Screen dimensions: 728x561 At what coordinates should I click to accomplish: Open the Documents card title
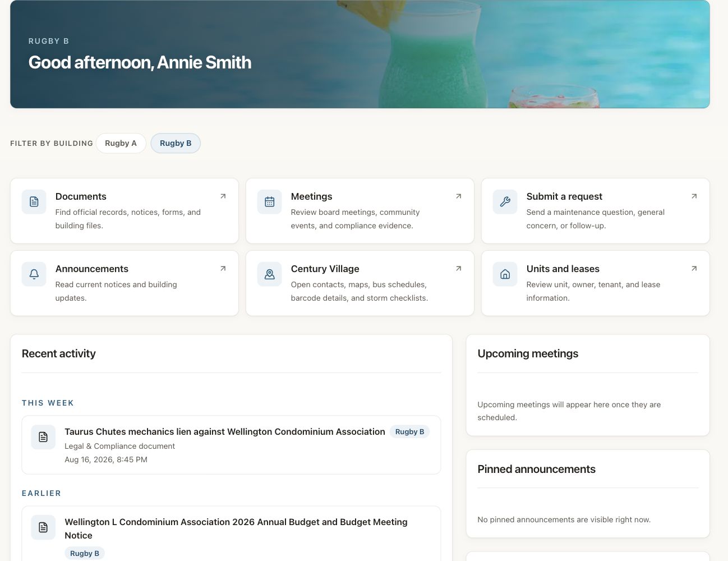81,196
